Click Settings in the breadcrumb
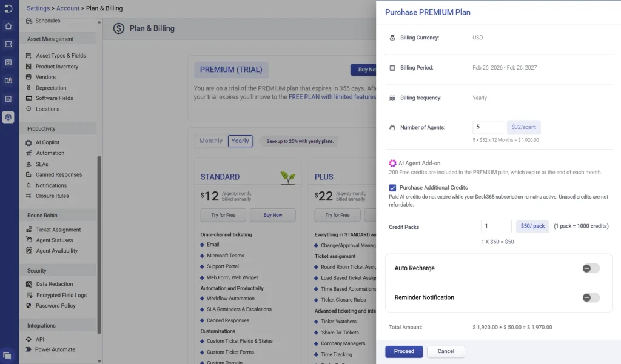This screenshot has height=364, width=621. (x=38, y=8)
